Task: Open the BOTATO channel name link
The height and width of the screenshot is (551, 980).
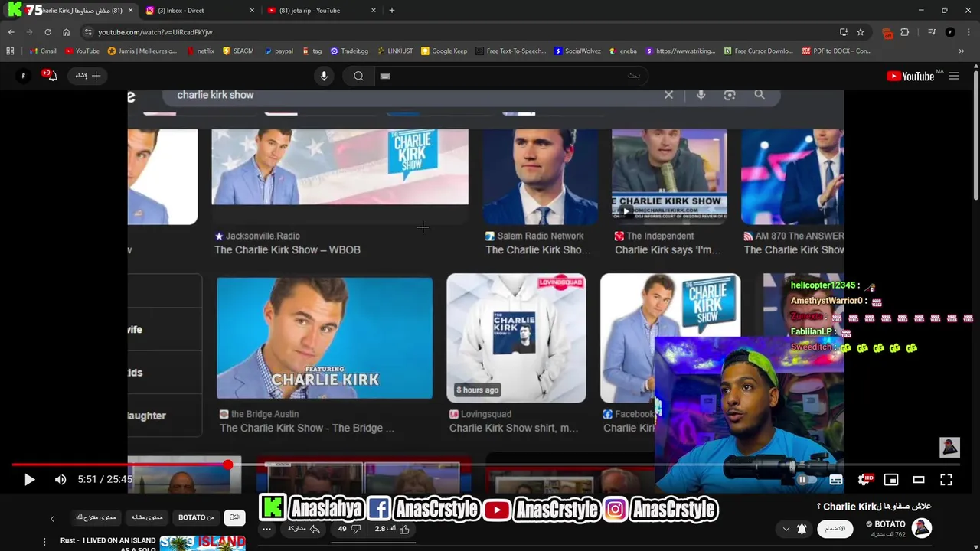Action: tap(890, 524)
